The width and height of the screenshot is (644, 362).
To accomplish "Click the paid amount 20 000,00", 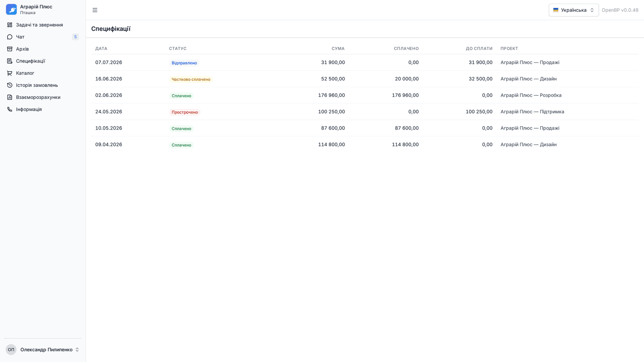I will [407, 79].
